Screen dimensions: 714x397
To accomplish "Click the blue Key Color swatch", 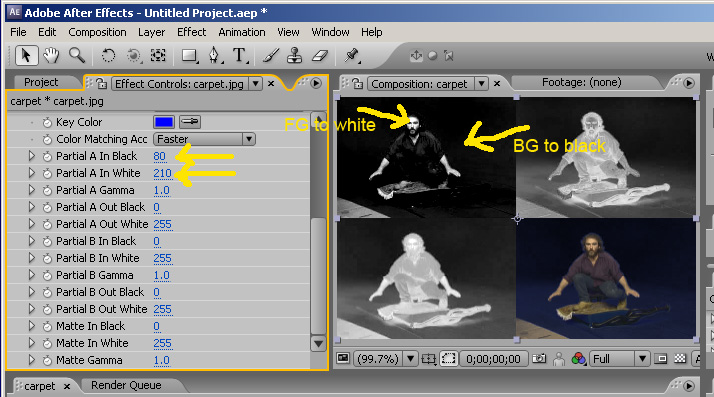I will (164, 122).
